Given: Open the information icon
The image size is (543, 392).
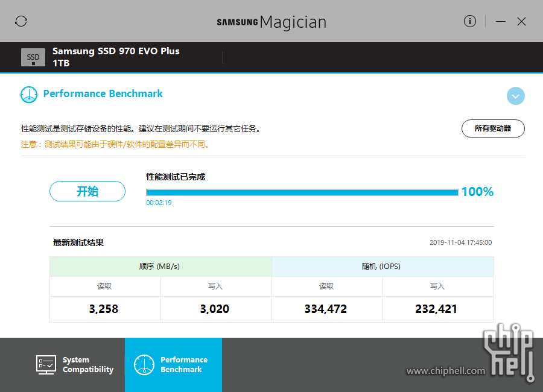Looking at the screenshot, I should tap(469, 21).
